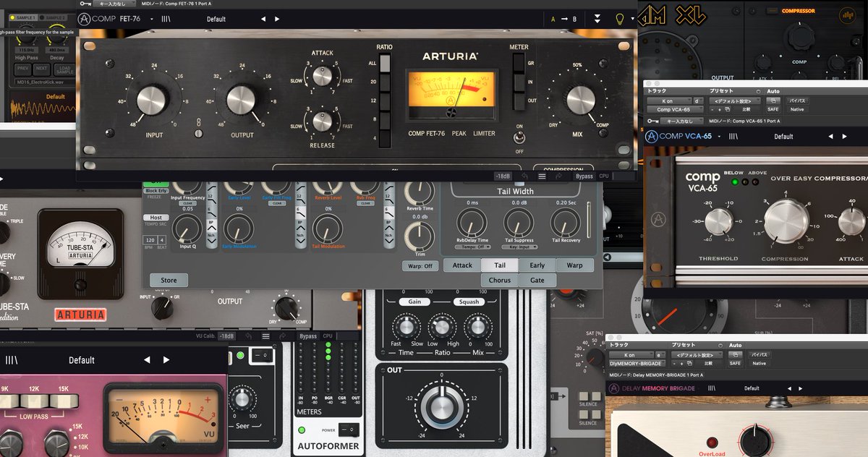This screenshot has width=868, height=457.
Task: Toggle the POWER switch on Autoformer
Action: pyautogui.click(x=349, y=430)
